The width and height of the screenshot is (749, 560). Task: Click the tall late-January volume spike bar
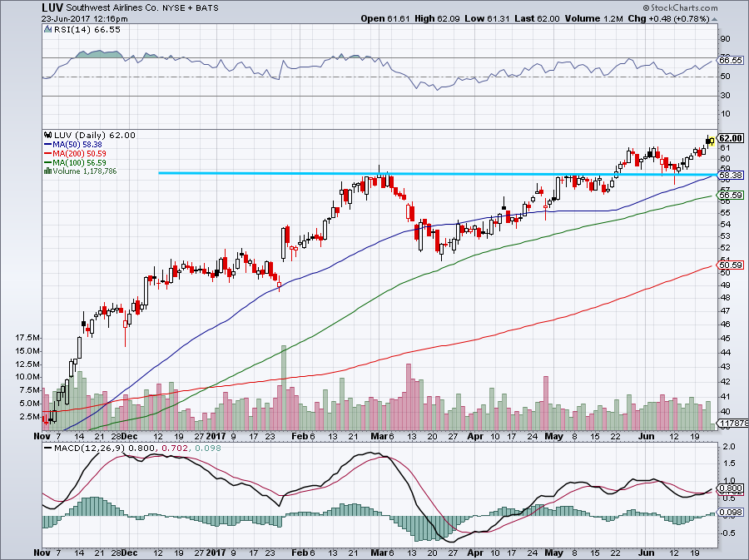(x=284, y=387)
